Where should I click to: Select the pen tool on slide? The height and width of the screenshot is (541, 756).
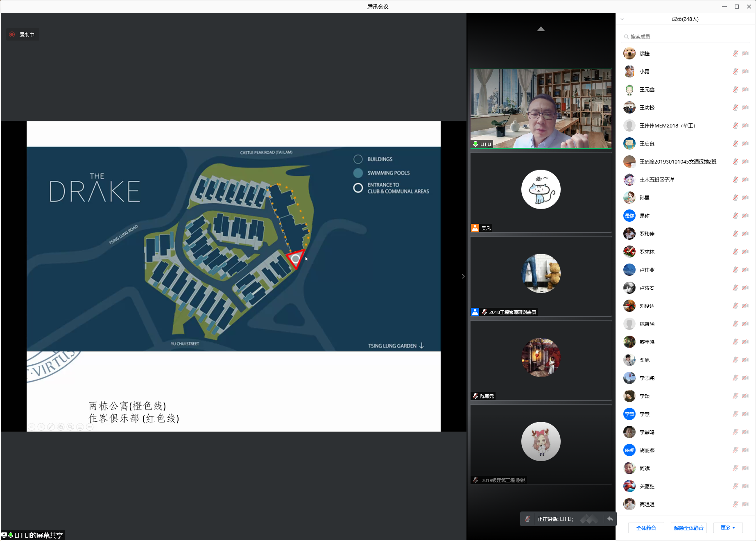51,427
